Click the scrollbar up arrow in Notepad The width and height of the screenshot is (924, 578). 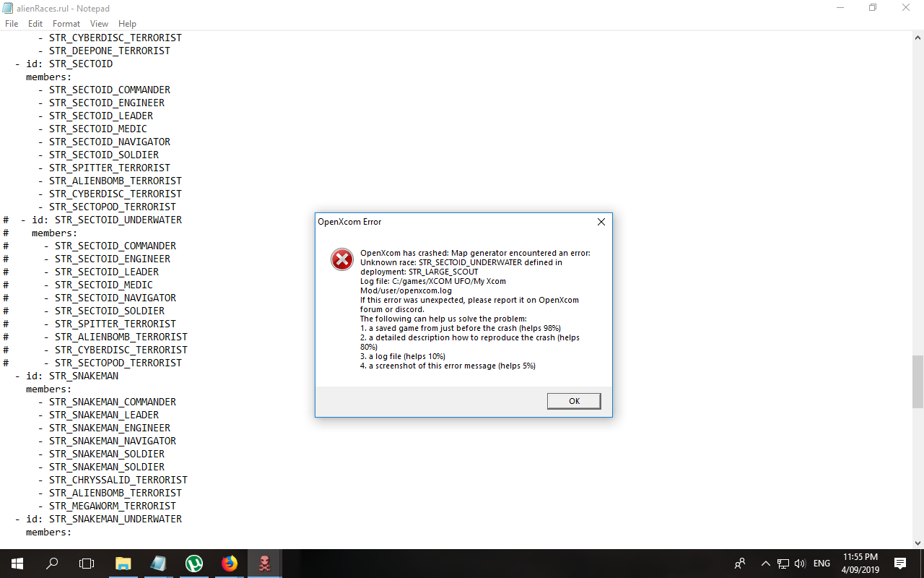[918, 37]
